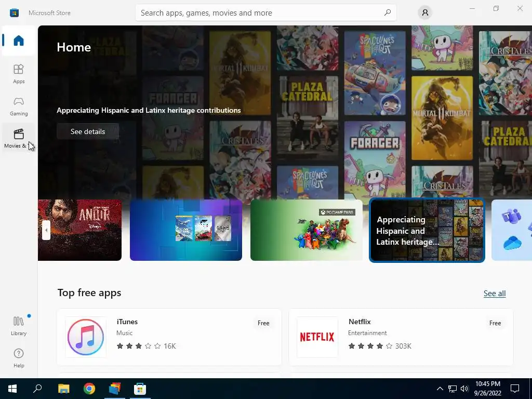Click the volume speaker tray icon

click(x=464, y=389)
